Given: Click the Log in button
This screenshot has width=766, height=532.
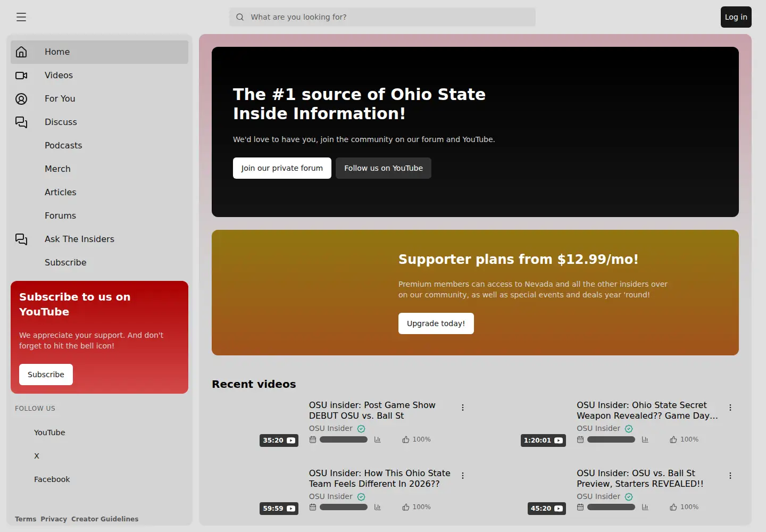Looking at the screenshot, I should 736,17.
